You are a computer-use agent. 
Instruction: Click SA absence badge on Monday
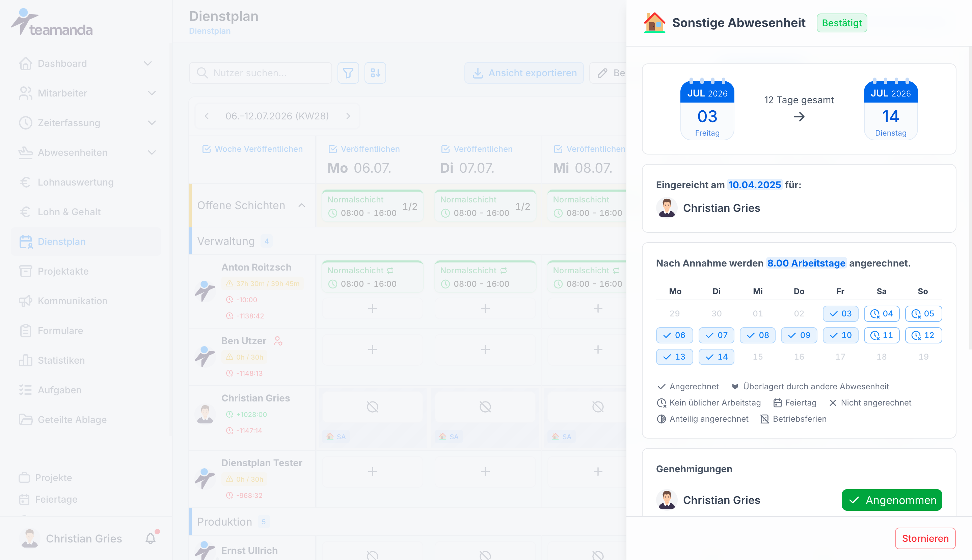coord(336,437)
